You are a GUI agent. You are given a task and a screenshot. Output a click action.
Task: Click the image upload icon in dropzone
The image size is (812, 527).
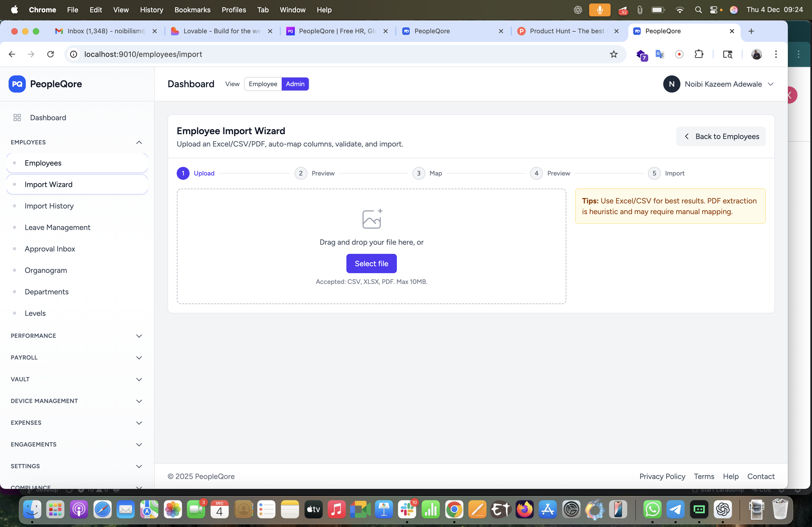point(372,219)
